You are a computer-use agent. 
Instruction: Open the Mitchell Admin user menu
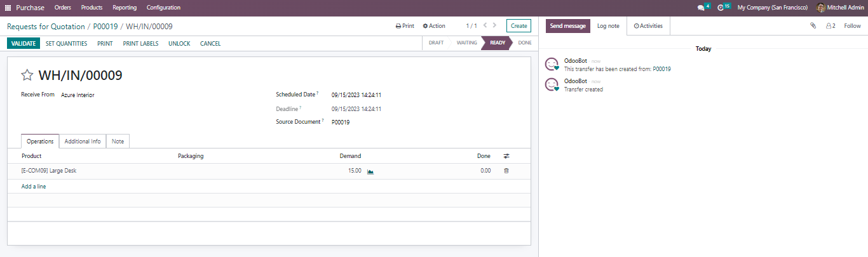point(840,8)
